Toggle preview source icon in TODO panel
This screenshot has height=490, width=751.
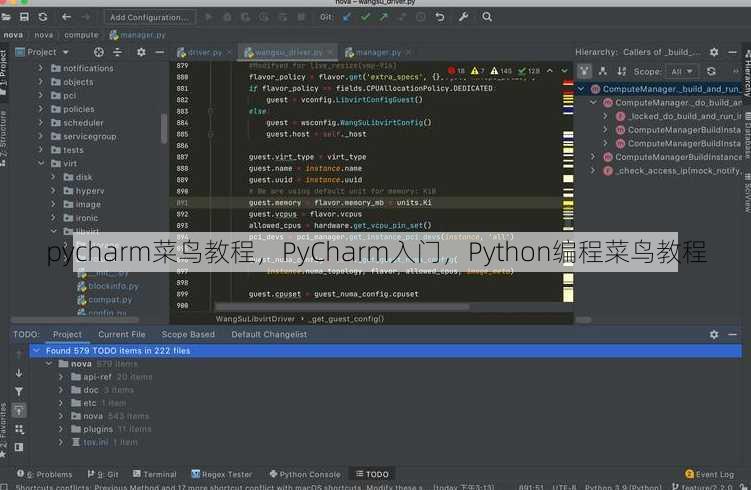pos(19,447)
